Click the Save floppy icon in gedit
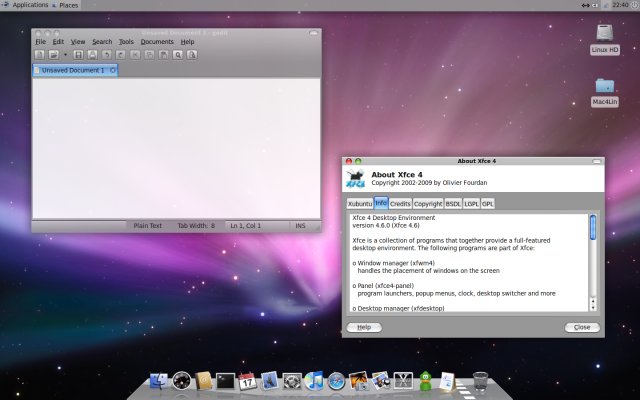 click(x=78, y=54)
